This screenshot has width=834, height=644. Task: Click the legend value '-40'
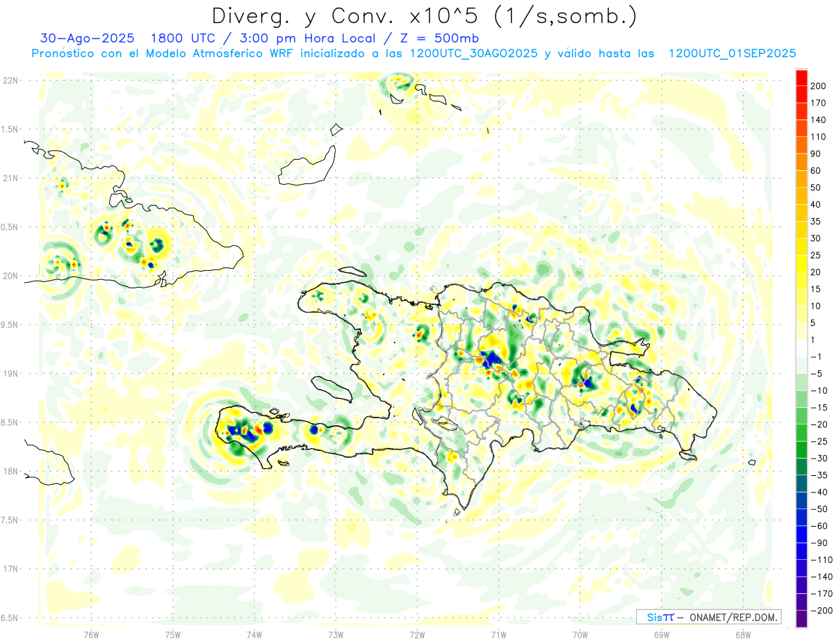[x=820, y=492]
